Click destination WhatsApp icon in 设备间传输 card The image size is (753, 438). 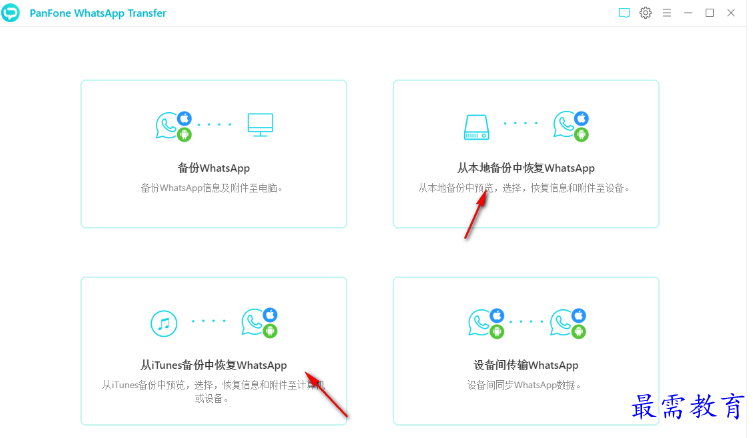click(568, 323)
